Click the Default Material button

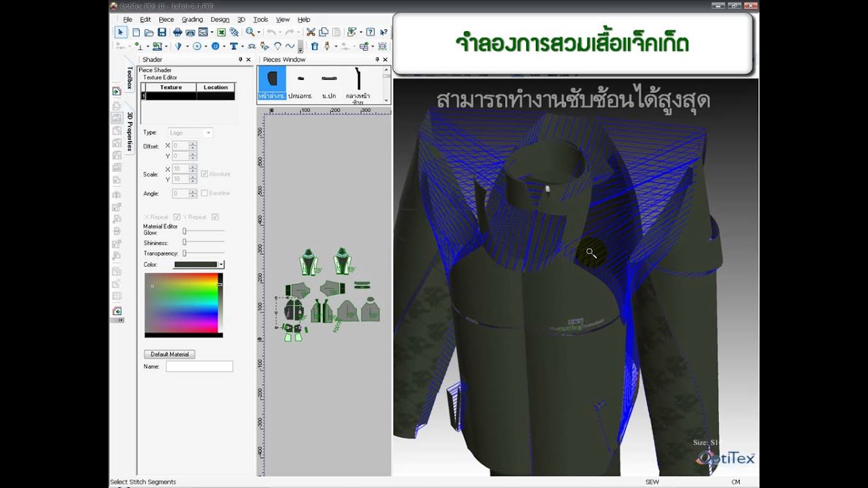click(x=170, y=354)
